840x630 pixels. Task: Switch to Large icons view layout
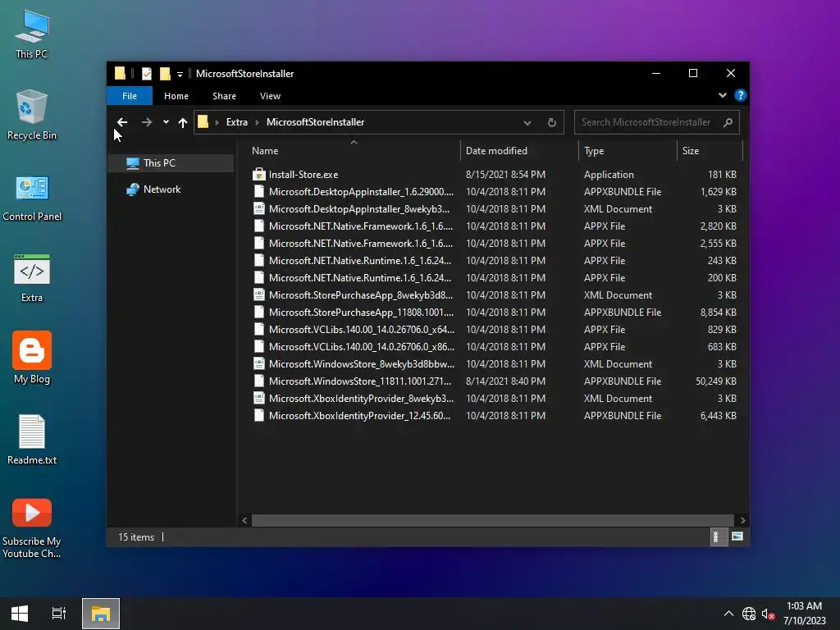737,536
